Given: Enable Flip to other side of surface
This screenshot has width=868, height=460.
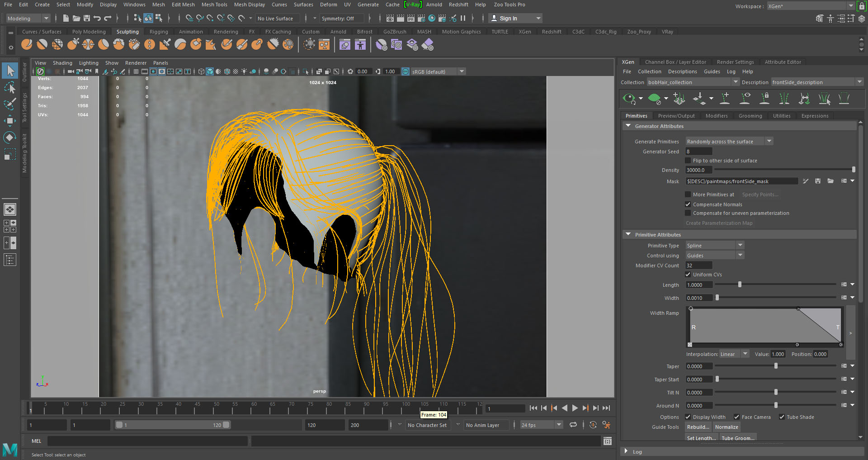Looking at the screenshot, I should click(x=688, y=161).
